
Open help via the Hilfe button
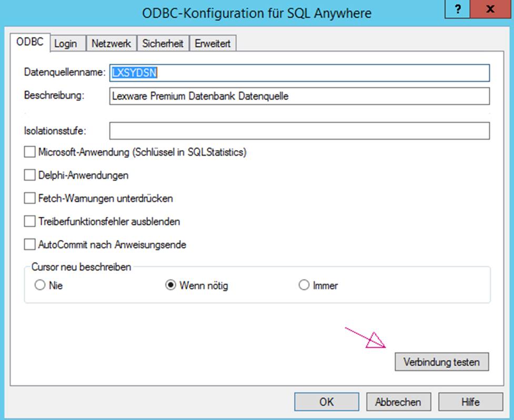pos(471,401)
